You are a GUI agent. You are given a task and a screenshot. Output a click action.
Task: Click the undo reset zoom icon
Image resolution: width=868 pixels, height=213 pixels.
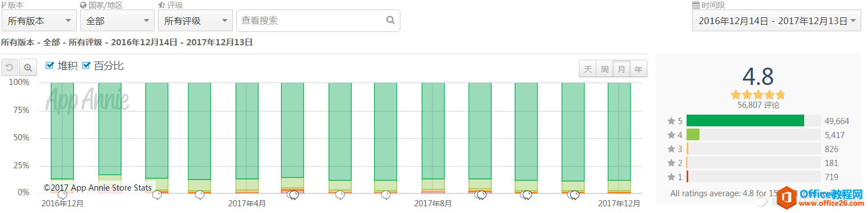(x=10, y=68)
